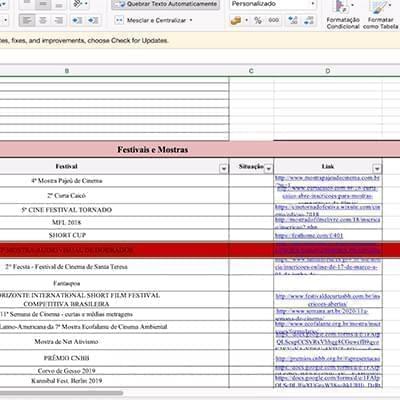The height and width of the screenshot is (400, 400).
Task: Select the 'MFL 2018' cell
Action: [x=114, y=223]
